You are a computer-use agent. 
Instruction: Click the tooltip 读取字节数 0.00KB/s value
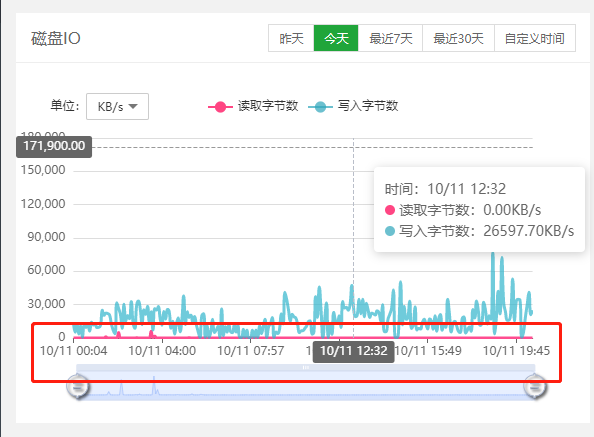click(x=463, y=210)
